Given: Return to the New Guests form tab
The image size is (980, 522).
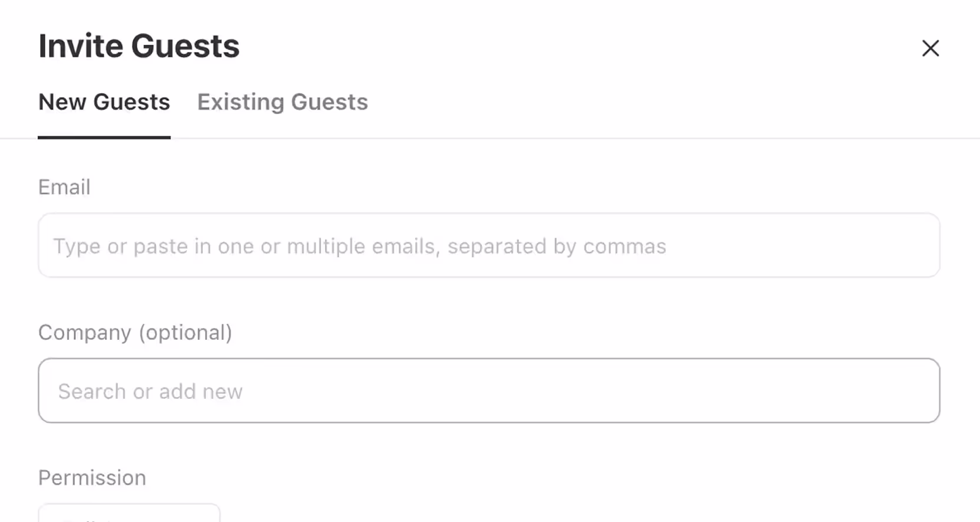Looking at the screenshot, I should click(104, 102).
